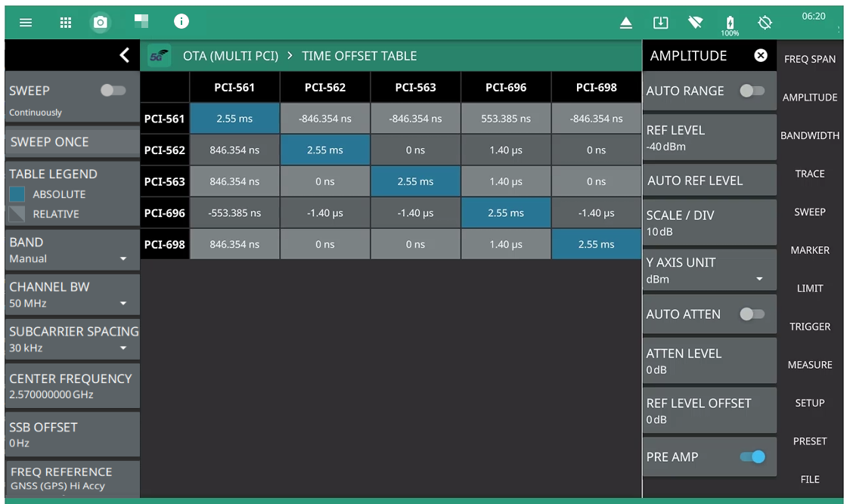Click the information icon in top bar

coord(181,21)
